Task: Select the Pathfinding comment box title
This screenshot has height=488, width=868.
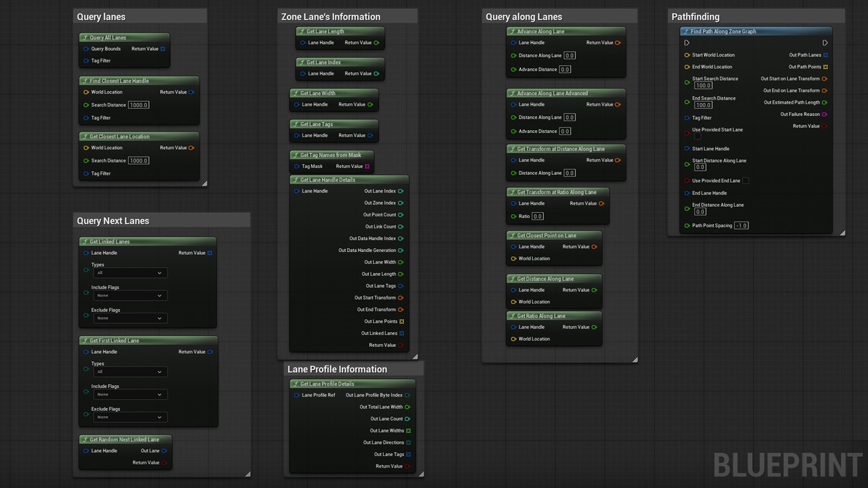Action: click(696, 17)
